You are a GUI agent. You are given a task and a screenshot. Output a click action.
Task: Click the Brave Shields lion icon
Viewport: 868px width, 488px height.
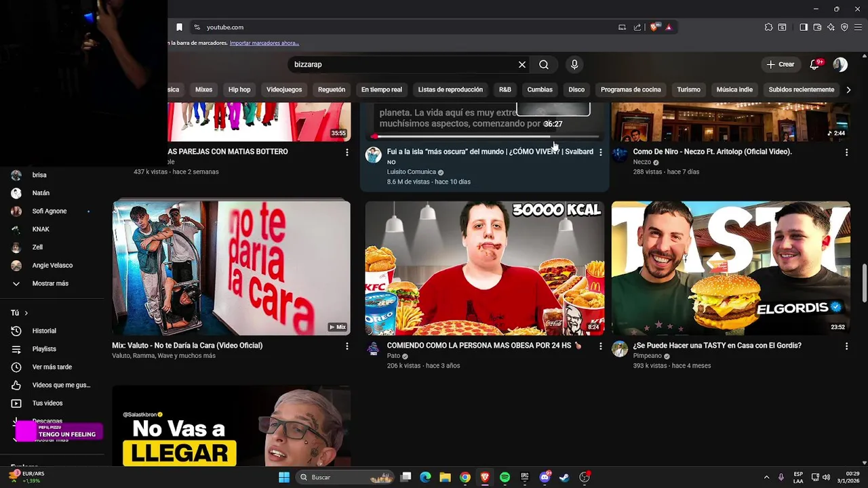(654, 27)
